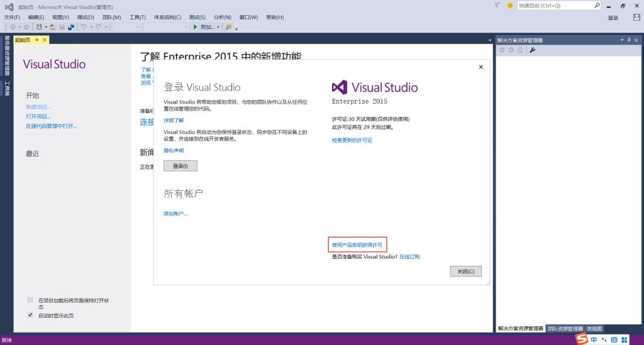Expand the redo history dropdown arrow

tap(106, 28)
